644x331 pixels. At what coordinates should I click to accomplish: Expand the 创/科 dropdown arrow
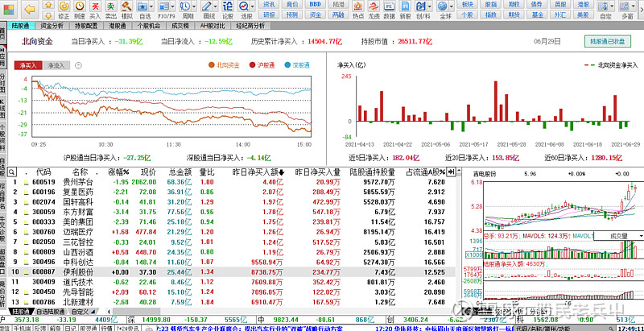430,6
